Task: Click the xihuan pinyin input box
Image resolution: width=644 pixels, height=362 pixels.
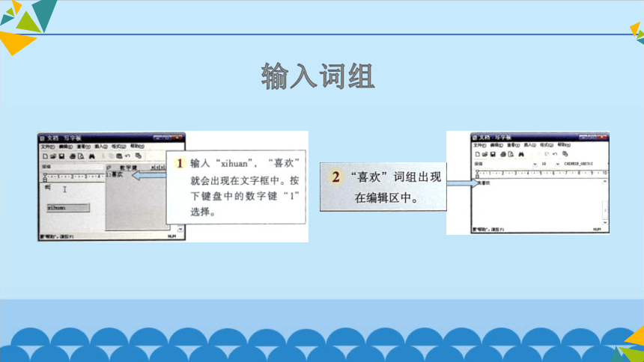Action: (67, 208)
